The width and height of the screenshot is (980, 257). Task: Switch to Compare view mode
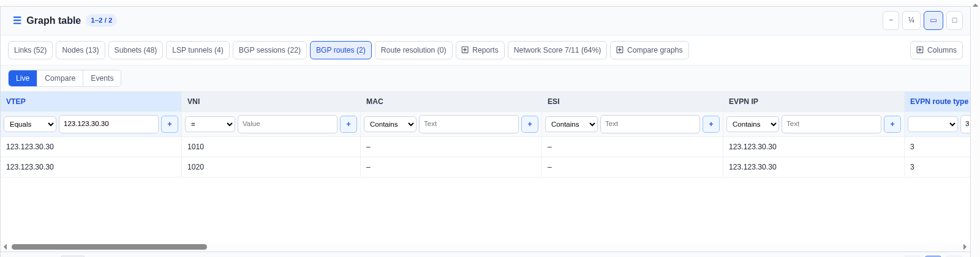point(60,78)
